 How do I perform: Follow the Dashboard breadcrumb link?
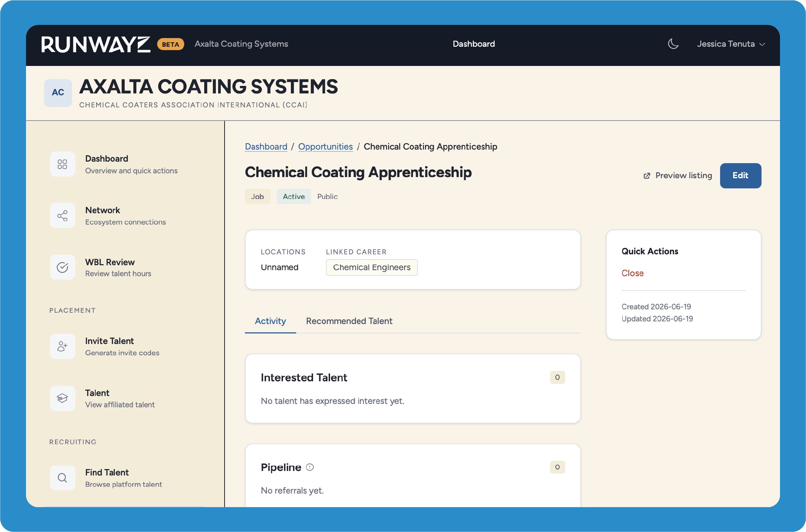click(266, 147)
